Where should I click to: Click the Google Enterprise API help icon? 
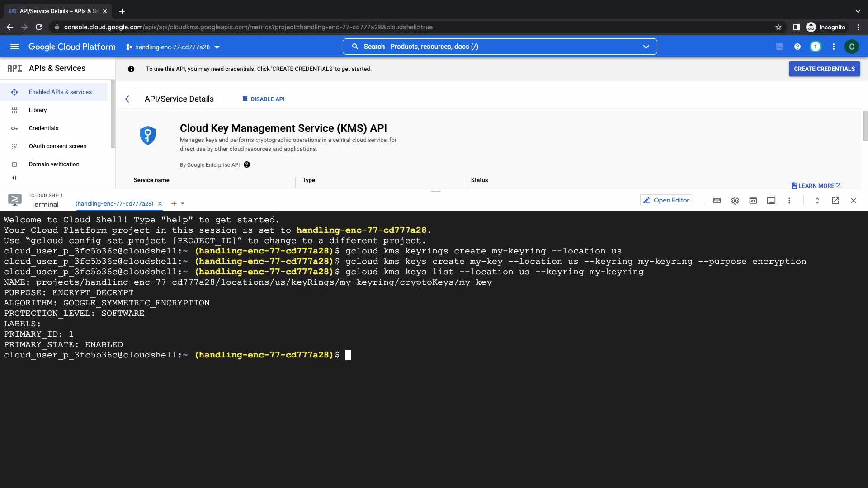click(x=247, y=164)
